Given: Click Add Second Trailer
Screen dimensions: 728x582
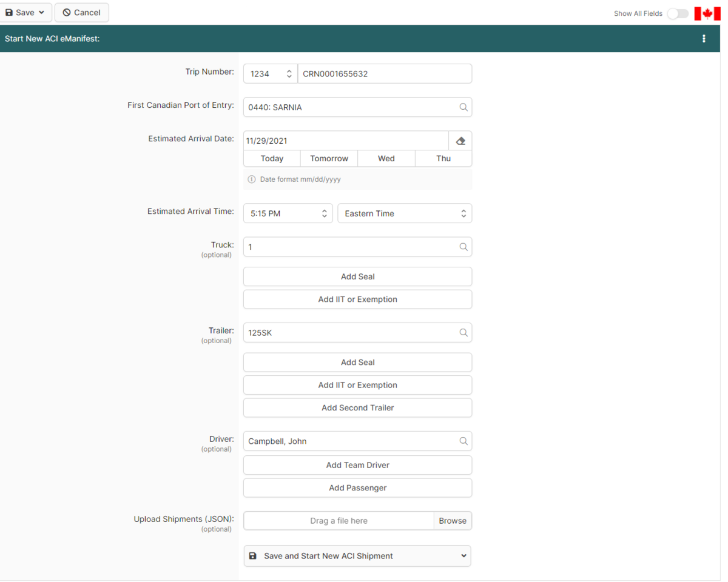Looking at the screenshot, I should [x=357, y=407].
